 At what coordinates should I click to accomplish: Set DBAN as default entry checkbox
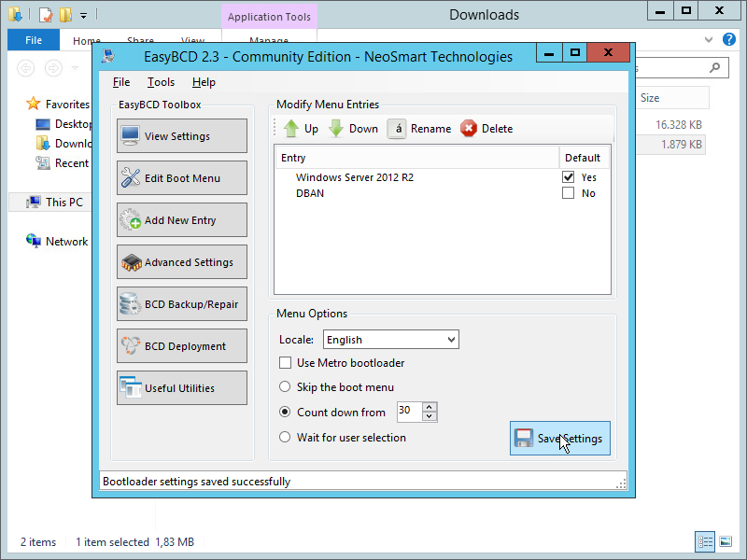[568, 193]
